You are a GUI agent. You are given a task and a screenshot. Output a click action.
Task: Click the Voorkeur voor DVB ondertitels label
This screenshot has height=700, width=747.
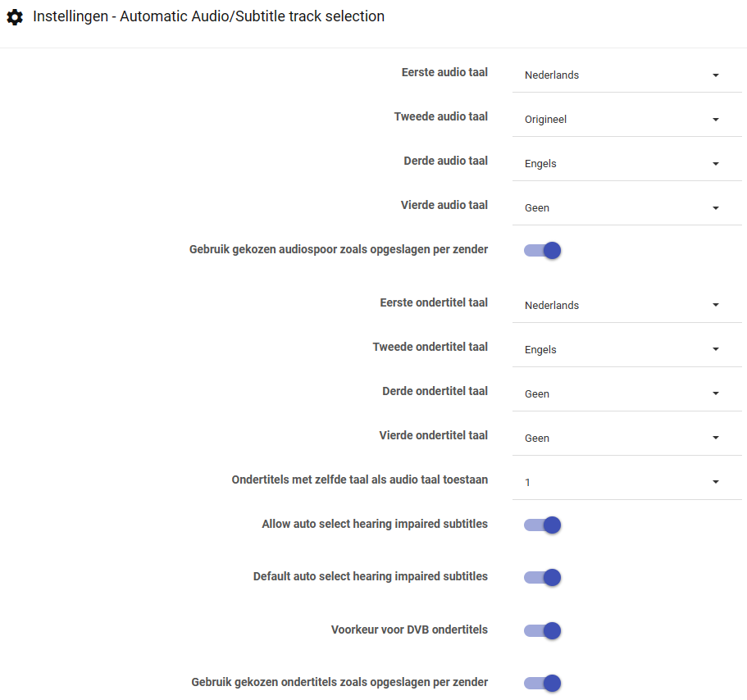coord(409,630)
